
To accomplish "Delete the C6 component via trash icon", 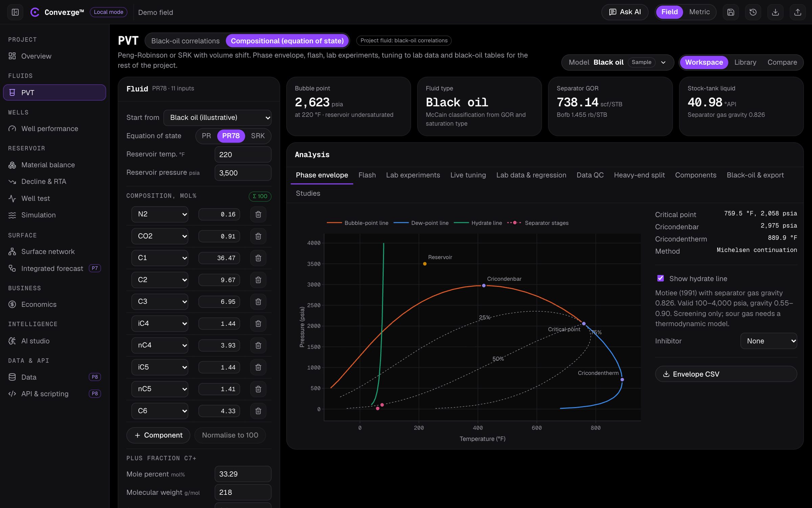I will coord(258,411).
